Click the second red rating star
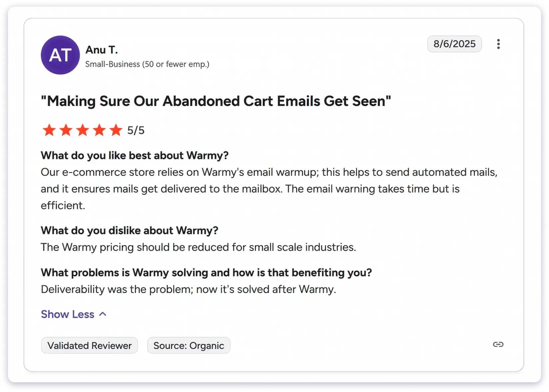The height and width of the screenshot is (392, 549). coord(66,130)
